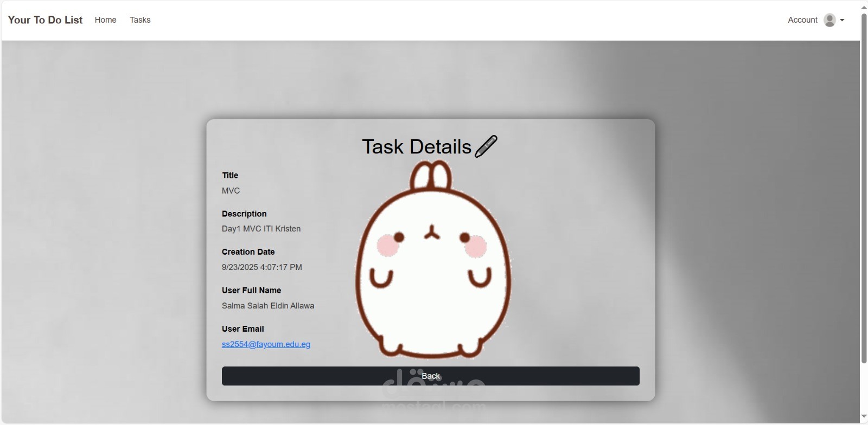Click the account avatar icon

829,20
